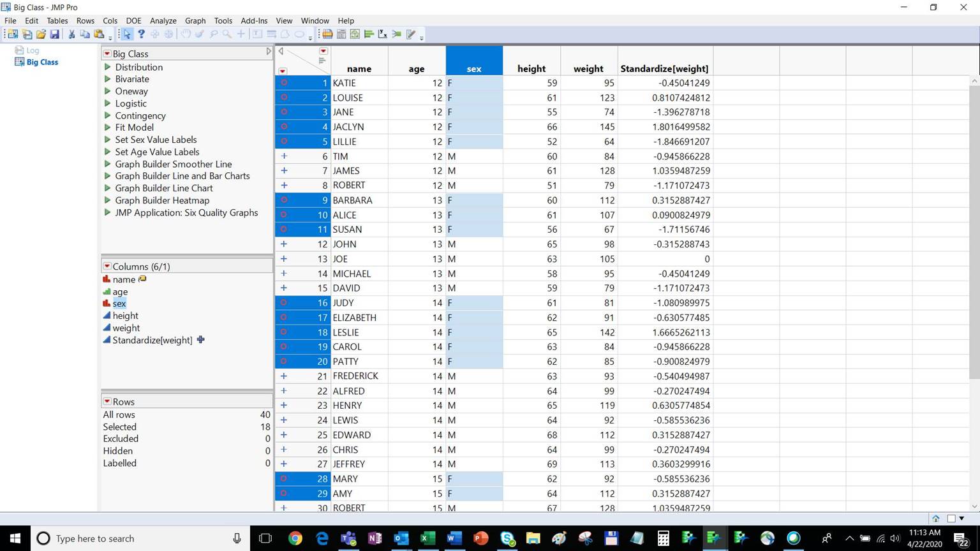Select the brush selection tool
Viewport: 980px width, 551px height.
pyautogui.click(x=198, y=34)
